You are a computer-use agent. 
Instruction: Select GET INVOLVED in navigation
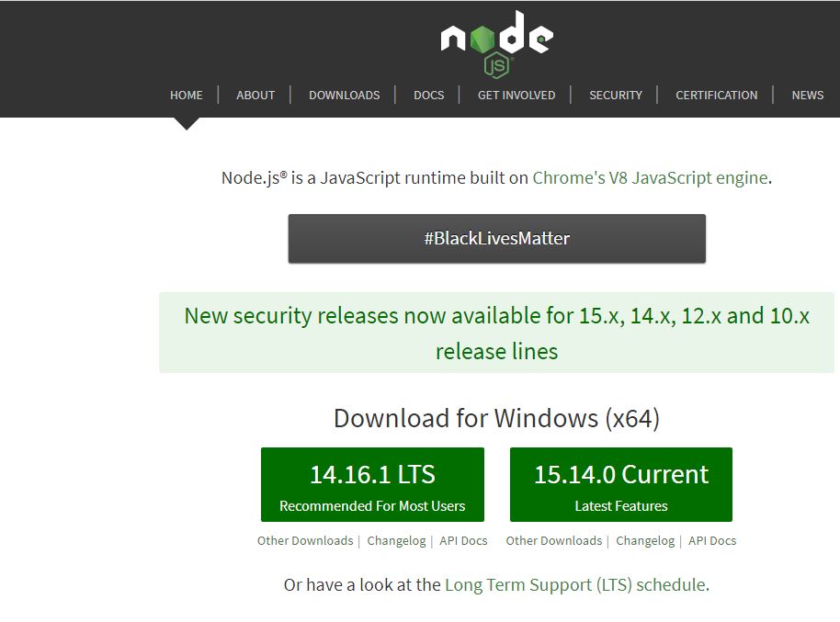(x=516, y=95)
